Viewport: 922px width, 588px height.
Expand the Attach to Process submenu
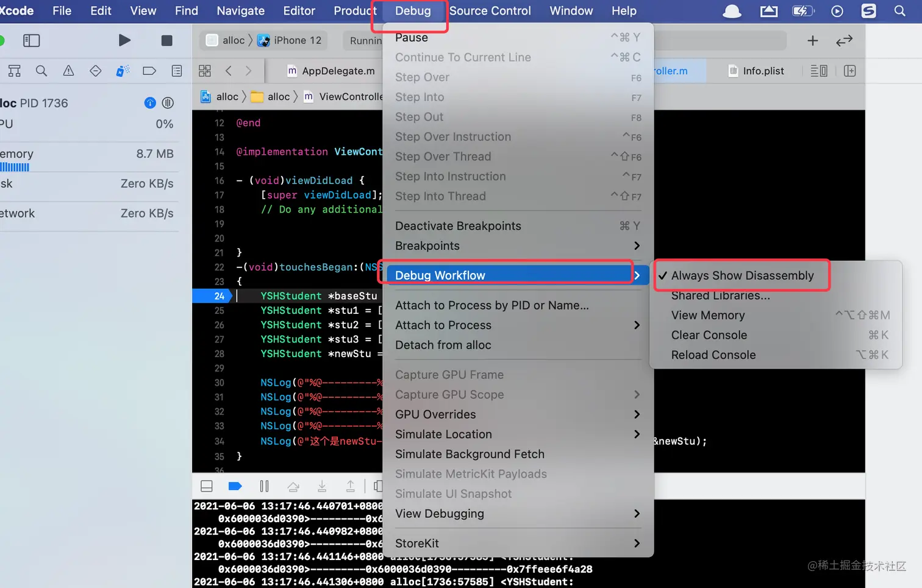click(518, 325)
